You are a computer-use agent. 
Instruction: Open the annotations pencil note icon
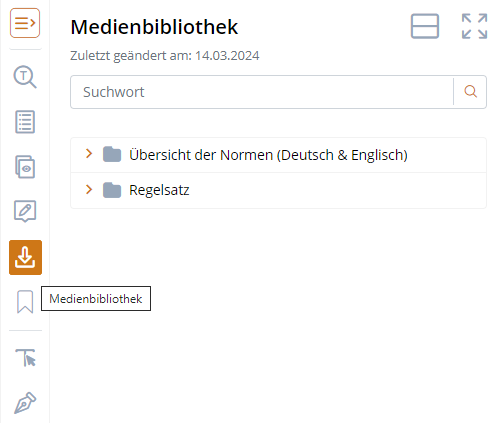[x=25, y=211]
